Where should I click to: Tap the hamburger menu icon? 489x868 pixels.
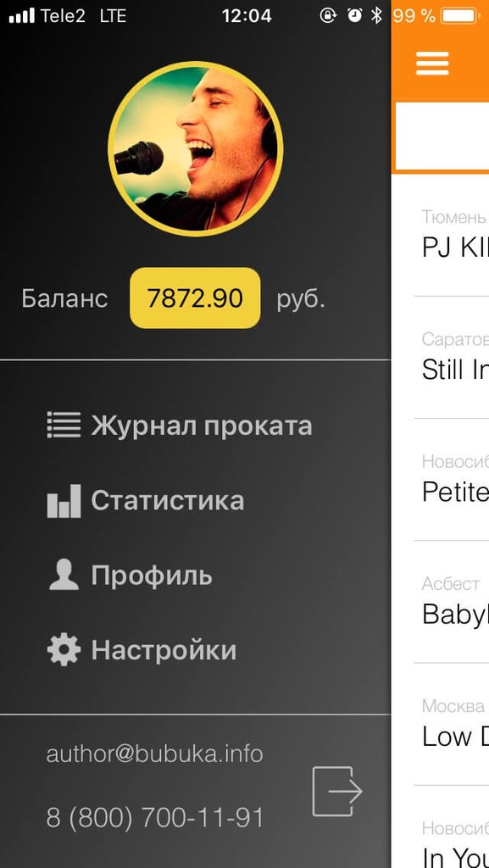(432, 64)
